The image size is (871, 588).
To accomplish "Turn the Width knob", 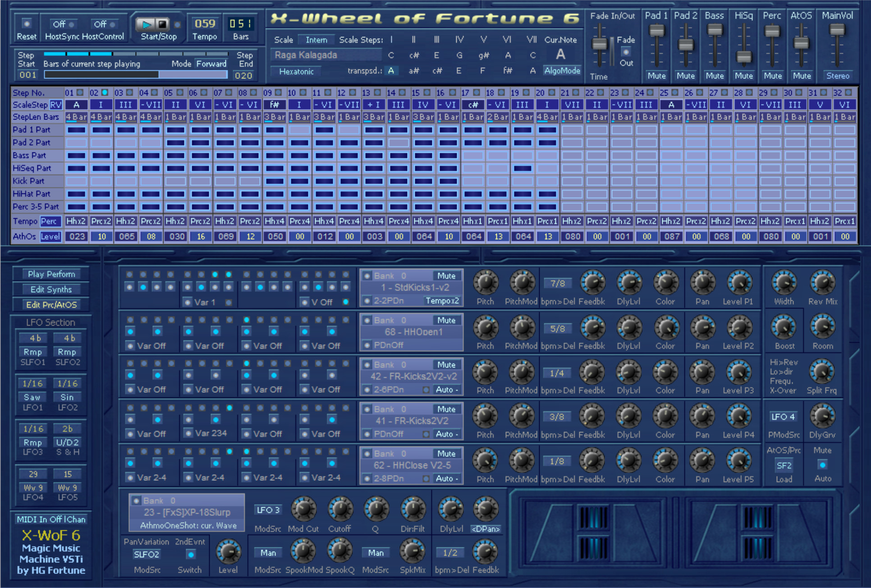I will pyautogui.click(x=784, y=282).
